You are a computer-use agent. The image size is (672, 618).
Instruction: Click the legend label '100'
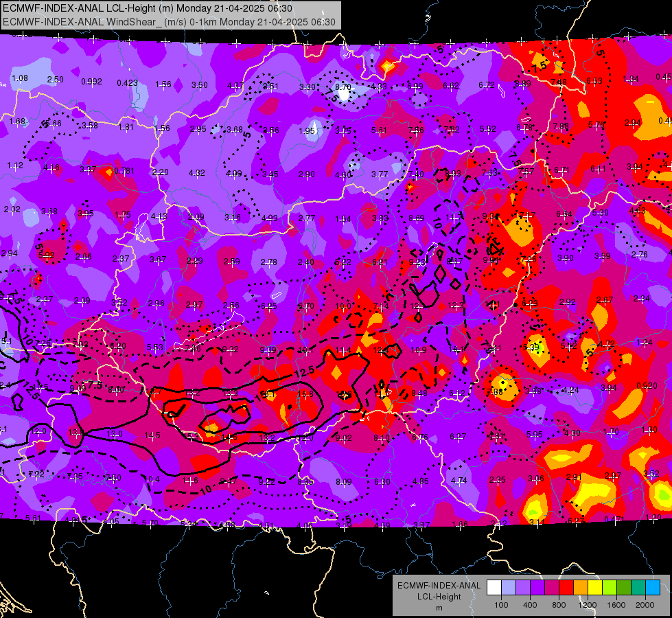click(501, 605)
